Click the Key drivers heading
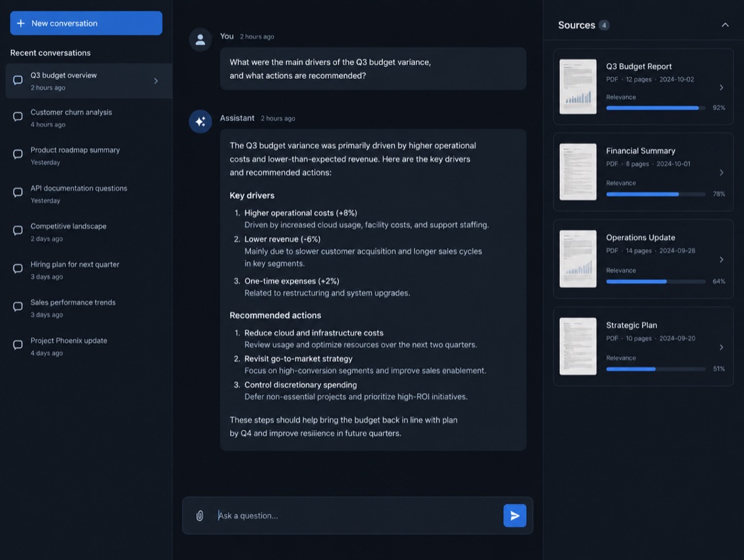The width and height of the screenshot is (744, 560). 252,195
